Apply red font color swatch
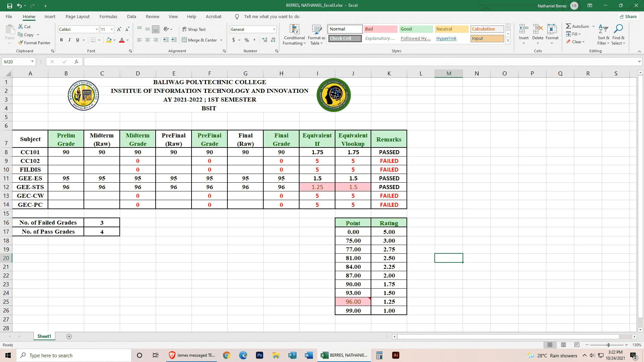Image resolution: width=644 pixels, height=362 pixels. [x=122, y=40]
